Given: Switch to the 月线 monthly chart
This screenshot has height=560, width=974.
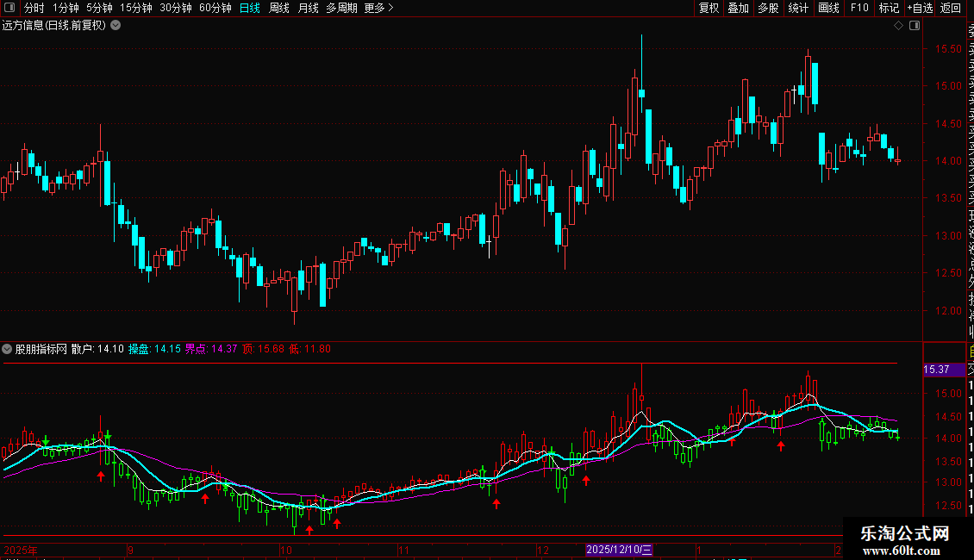Looking at the screenshot, I should pyautogui.click(x=308, y=8).
